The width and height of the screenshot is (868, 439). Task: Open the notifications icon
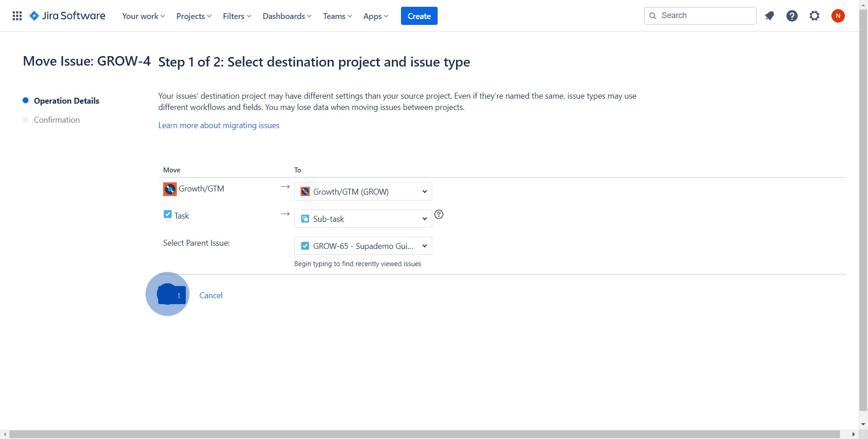click(769, 16)
